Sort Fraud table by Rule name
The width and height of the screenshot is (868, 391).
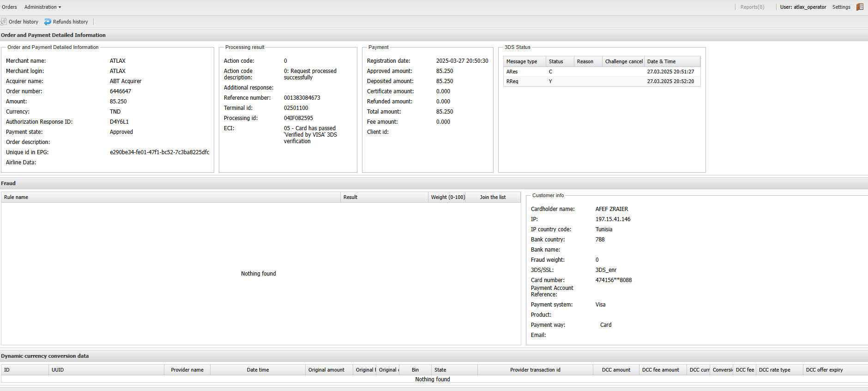[16, 197]
